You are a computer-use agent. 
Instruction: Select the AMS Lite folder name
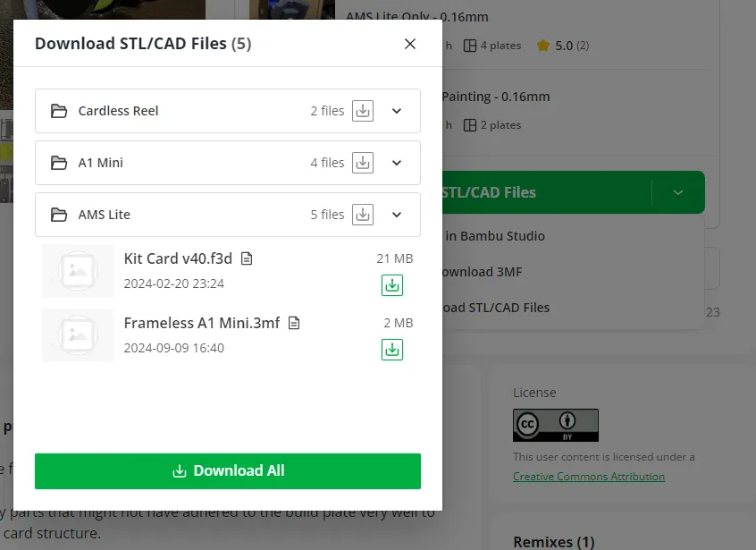[x=105, y=215]
